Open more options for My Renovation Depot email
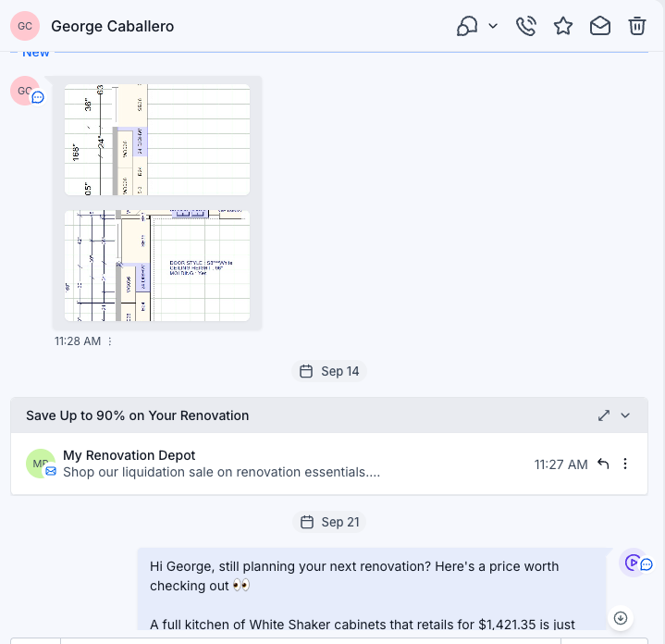 (x=625, y=464)
